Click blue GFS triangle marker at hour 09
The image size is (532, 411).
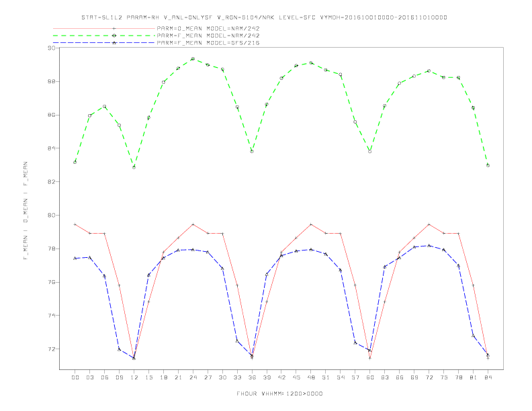pyautogui.click(x=119, y=349)
